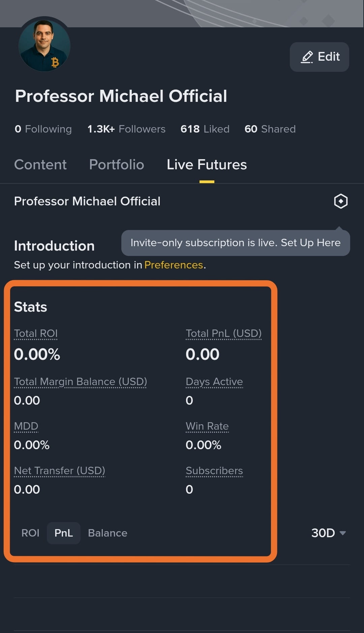Toggle chart to ROI view
The width and height of the screenshot is (364, 633).
tap(30, 533)
